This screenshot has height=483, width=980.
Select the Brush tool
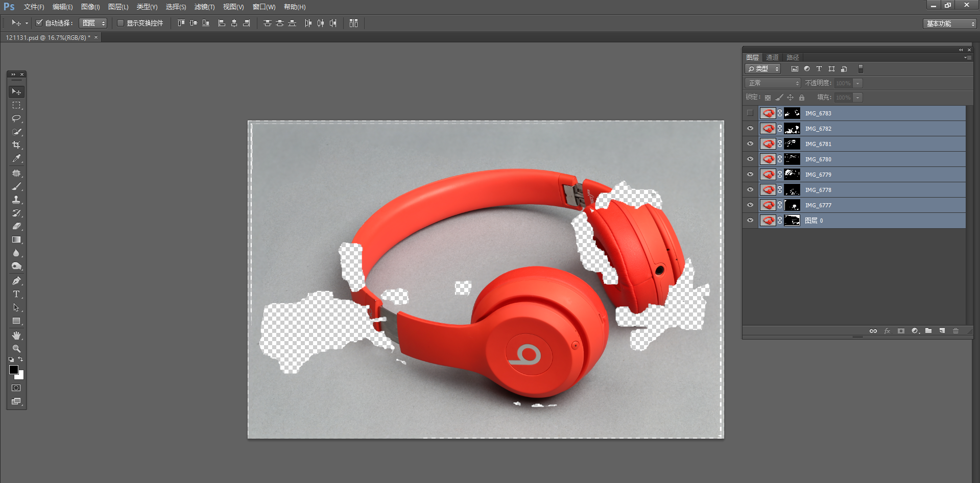tap(16, 186)
